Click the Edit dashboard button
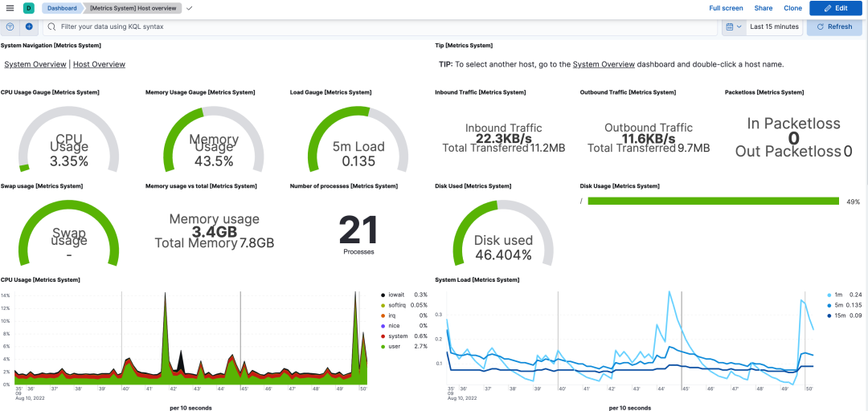Screen dimensions: 868x411 tap(835, 8)
